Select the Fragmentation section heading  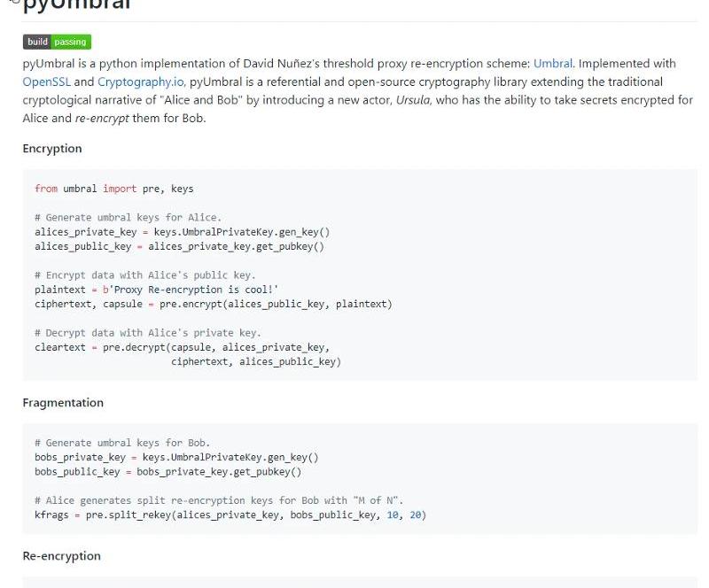63,403
